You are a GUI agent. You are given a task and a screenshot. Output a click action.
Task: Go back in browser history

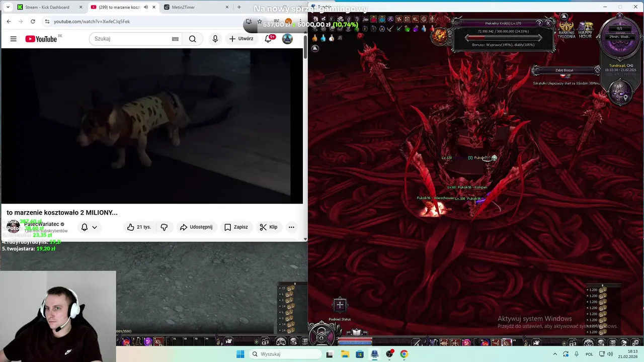point(9,22)
